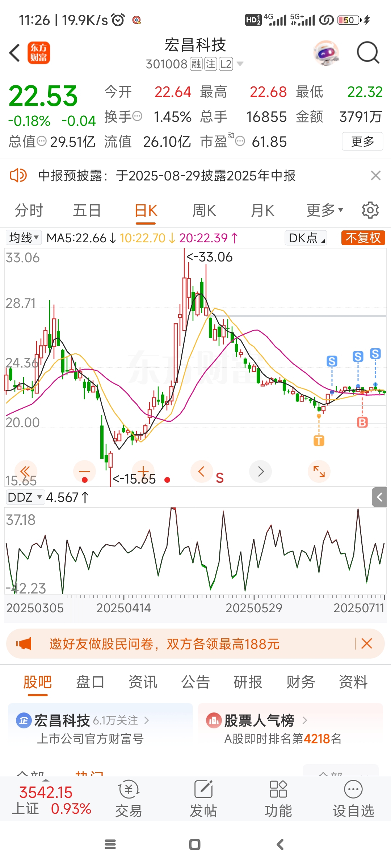Screen dimensions: 391x868
Task: Zoom in chart with plus button
Action: coord(143,471)
